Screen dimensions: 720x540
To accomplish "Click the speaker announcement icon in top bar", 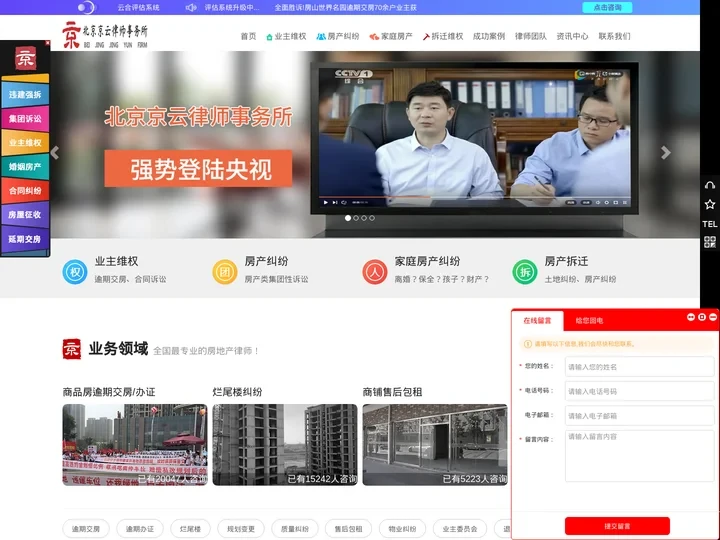I will pyautogui.click(x=191, y=7).
